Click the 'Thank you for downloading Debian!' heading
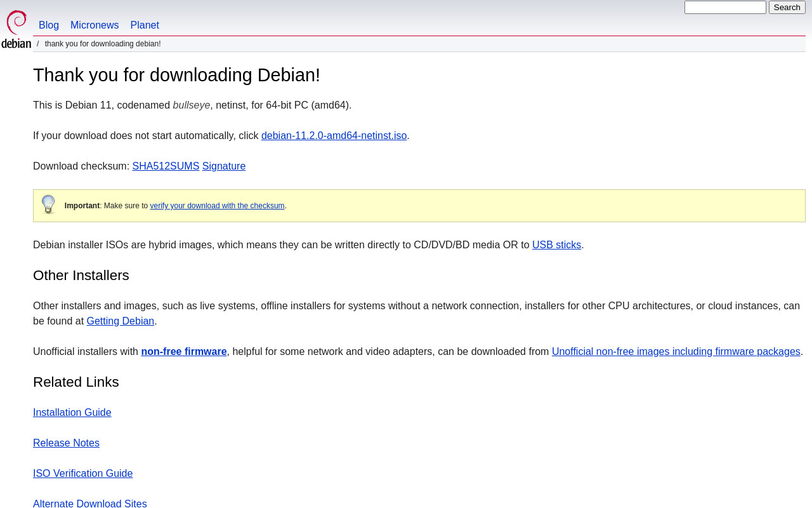Viewport: 812px width, 508px height. pos(176,75)
